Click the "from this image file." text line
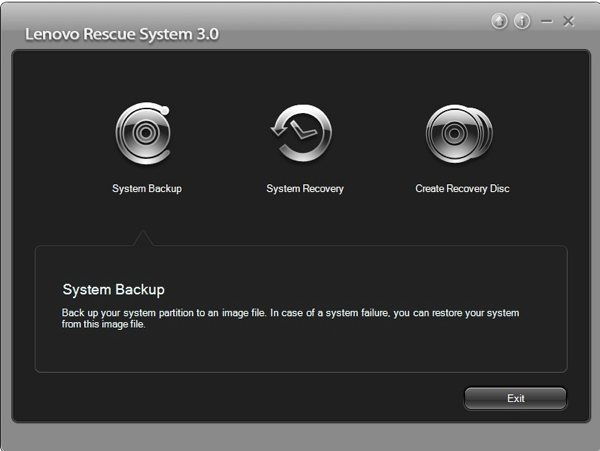 point(104,325)
